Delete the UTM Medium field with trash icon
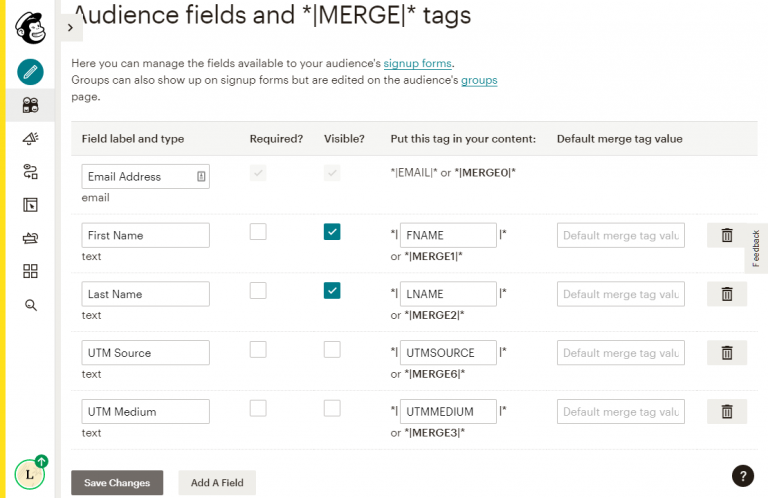The width and height of the screenshot is (768, 498). coord(727,412)
